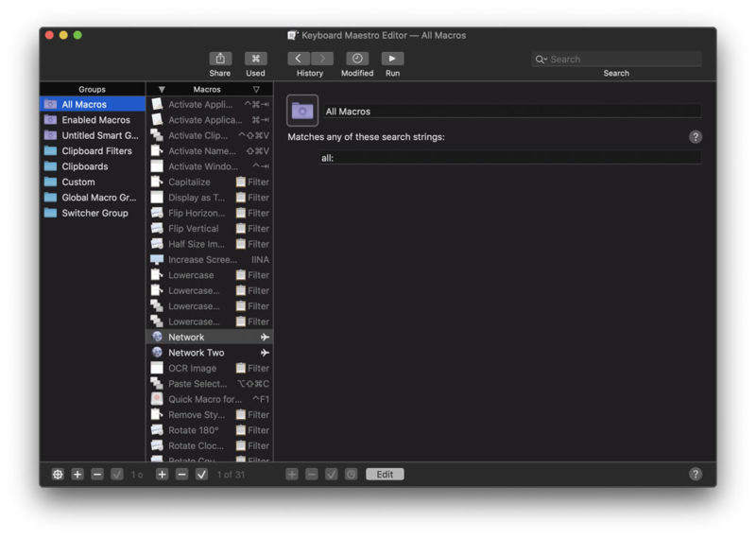Click the airplane icon on Network Two row
Screen dimensions: 756x539
click(265, 353)
